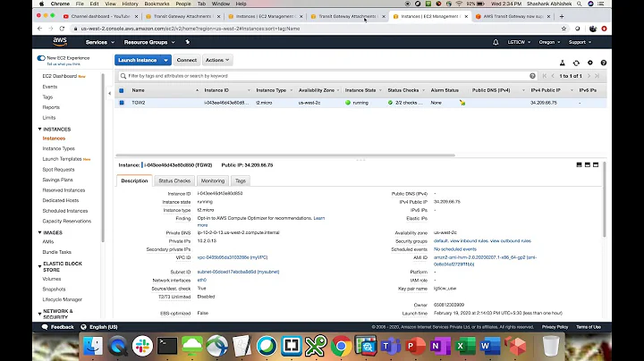Switch to the AWS Transit Gateway browser tab
644x361 pixels.
(x=513, y=16)
